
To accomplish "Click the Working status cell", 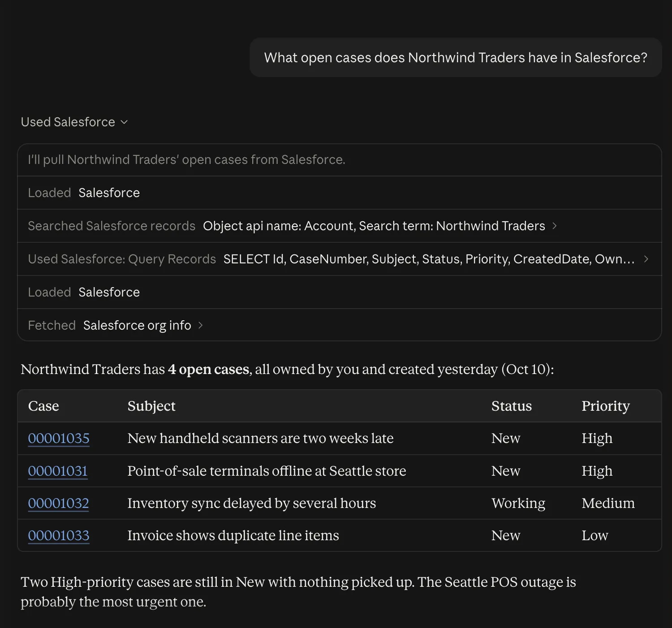I will click(518, 503).
